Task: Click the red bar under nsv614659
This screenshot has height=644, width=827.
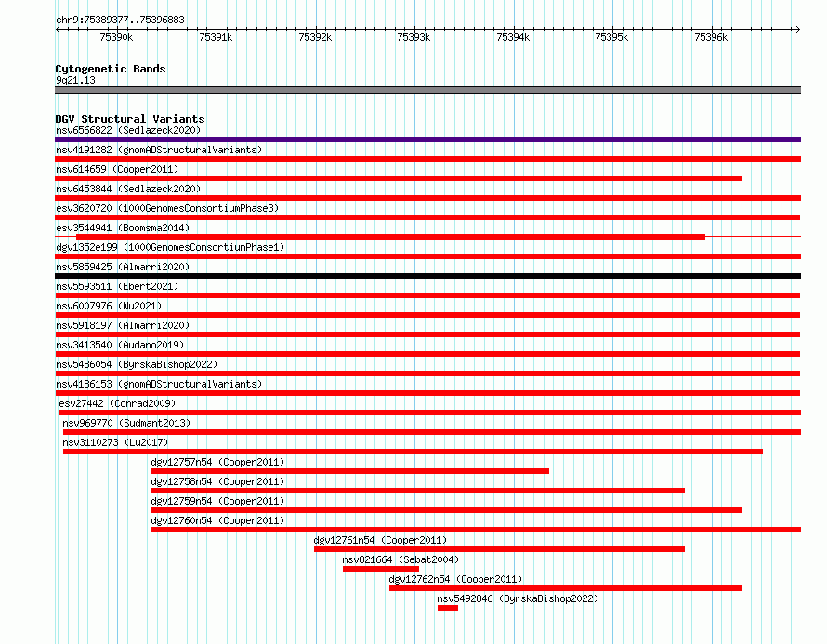Action: (399, 178)
